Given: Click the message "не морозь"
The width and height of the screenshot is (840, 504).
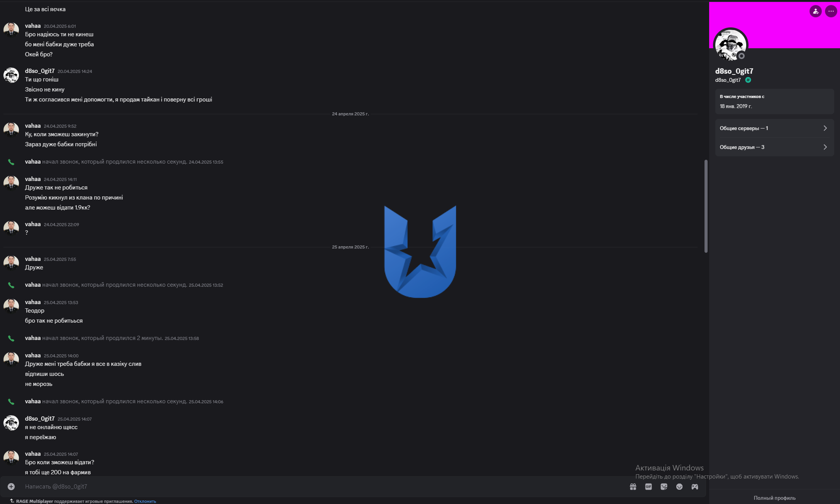Looking at the screenshot, I should pos(39,384).
